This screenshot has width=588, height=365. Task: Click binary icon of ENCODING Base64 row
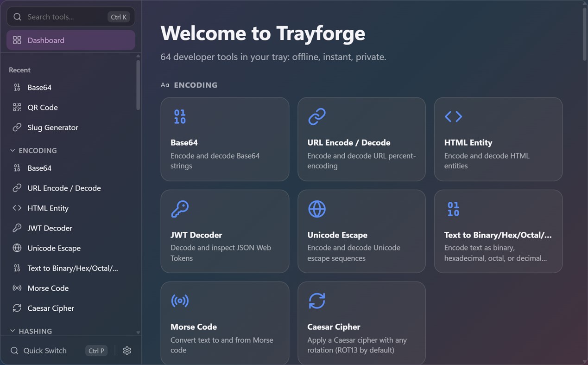point(17,168)
